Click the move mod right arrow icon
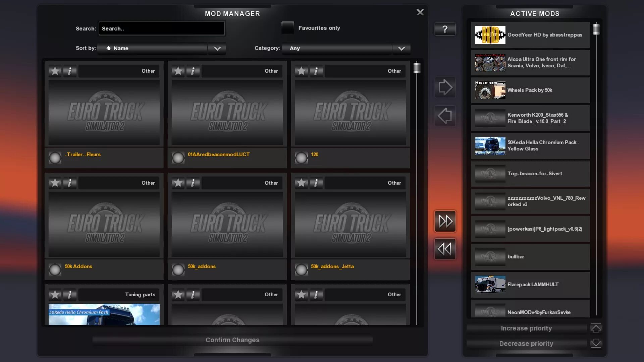This screenshot has width=644, height=362. (445, 87)
